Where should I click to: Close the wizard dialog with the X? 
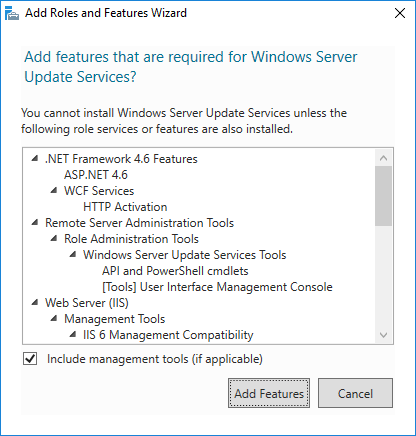pyautogui.click(x=400, y=13)
